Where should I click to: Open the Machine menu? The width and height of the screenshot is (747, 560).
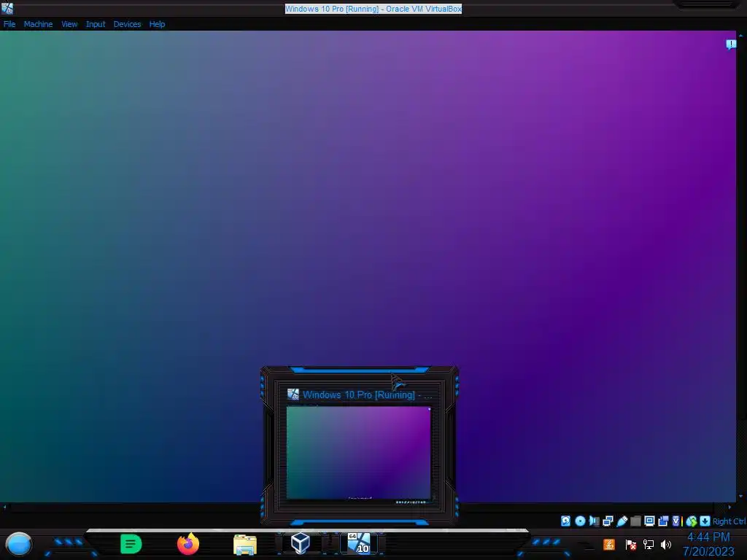tap(38, 24)
